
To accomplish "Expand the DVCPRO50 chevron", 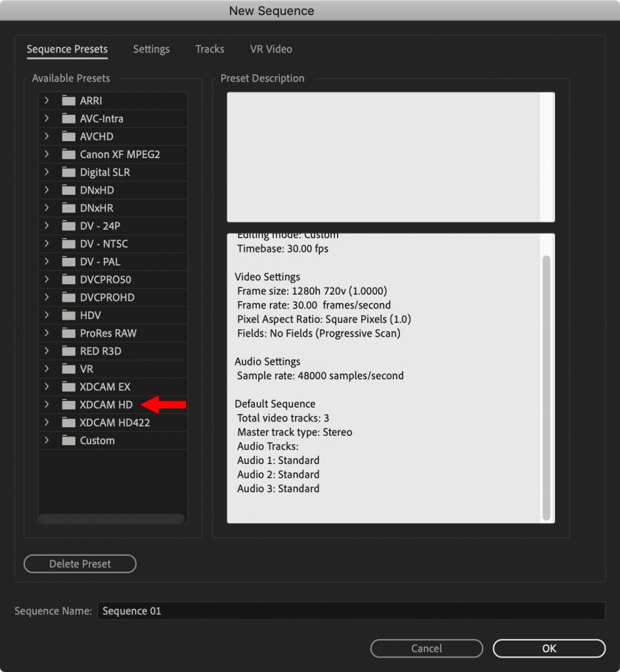I will pos(47,280).
